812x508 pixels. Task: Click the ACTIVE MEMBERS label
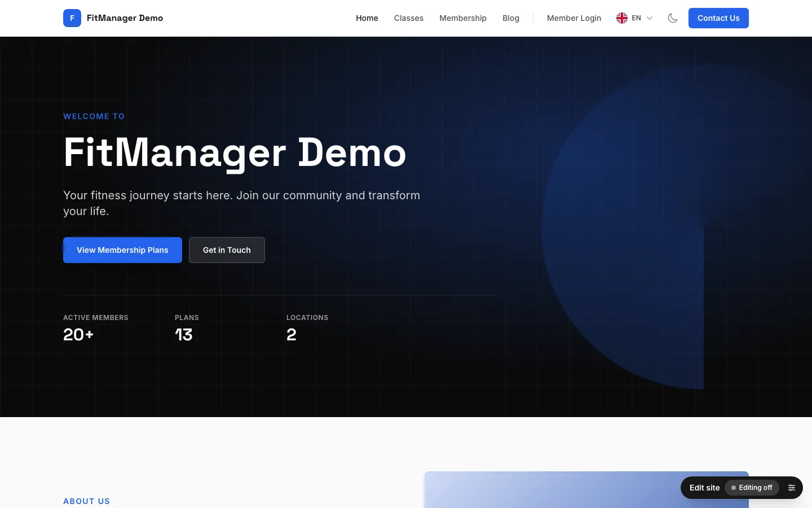[96, 318]
